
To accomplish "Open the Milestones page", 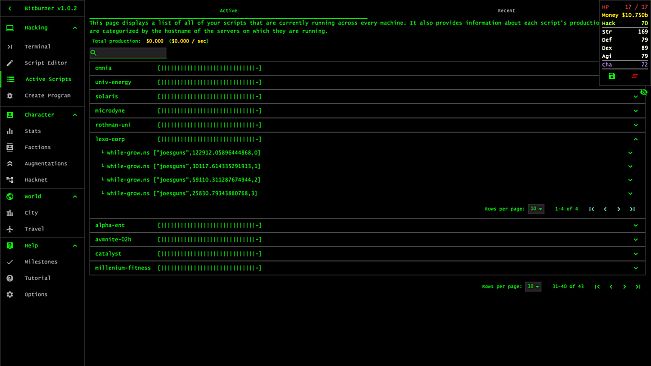I will point(42,262).
